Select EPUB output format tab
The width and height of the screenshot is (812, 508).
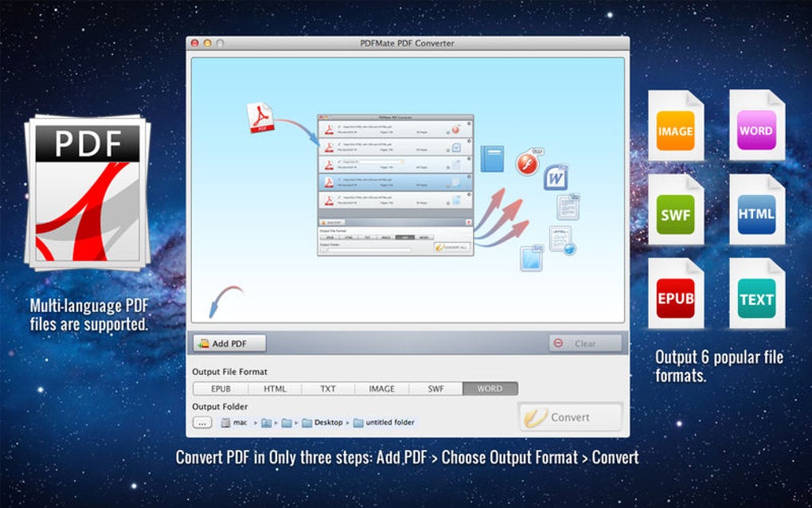click(x=221, y=389)
